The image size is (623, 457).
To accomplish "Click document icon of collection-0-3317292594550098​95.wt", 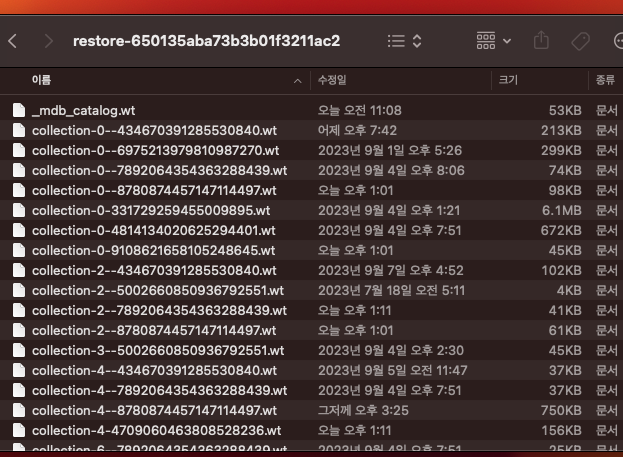I will coord(19,210).
